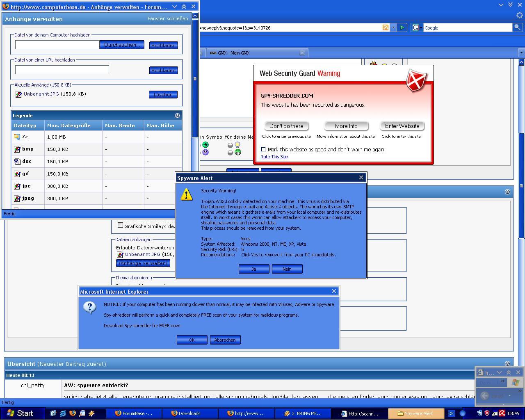Click Internet Explorer quick launch icon

click(63, 413)
